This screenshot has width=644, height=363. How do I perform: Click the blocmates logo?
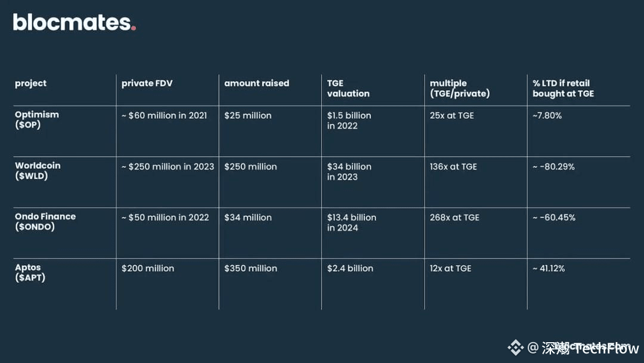pos(75,22)
